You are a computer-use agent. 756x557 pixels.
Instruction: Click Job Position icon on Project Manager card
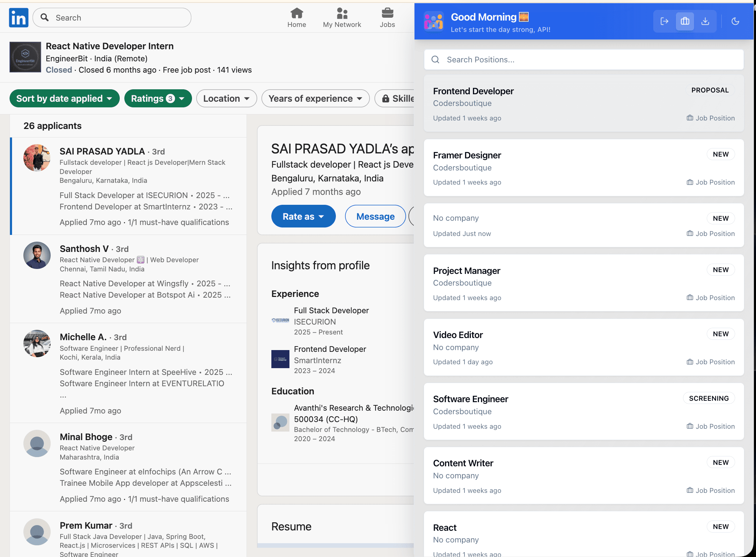tap(690, 298)
